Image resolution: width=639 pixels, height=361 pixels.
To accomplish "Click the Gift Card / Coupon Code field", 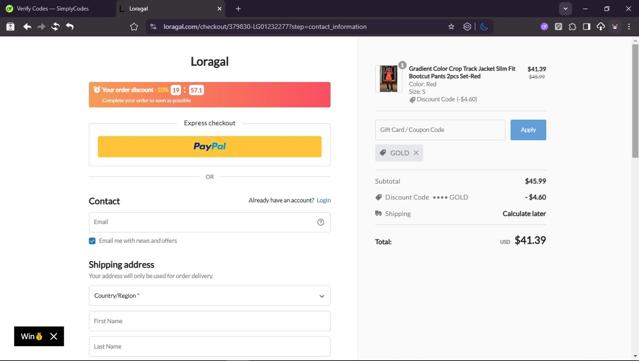I will point(440,130).
